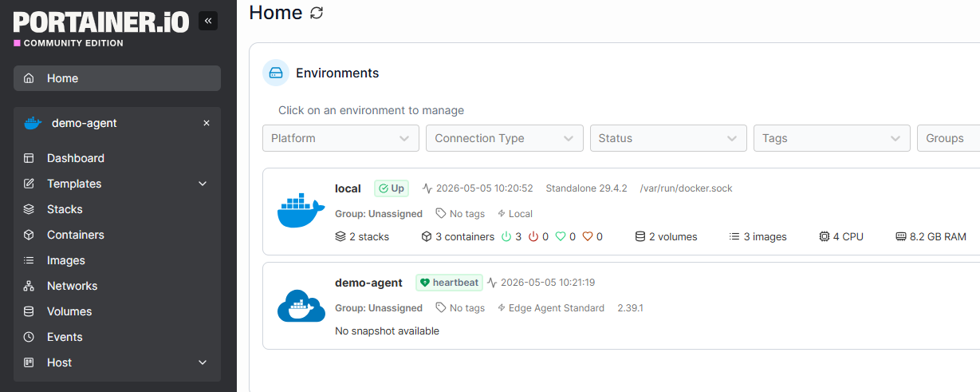Click the demo-agent cloud Docker icon
980x392 pixels.
(x=301, y=307)
